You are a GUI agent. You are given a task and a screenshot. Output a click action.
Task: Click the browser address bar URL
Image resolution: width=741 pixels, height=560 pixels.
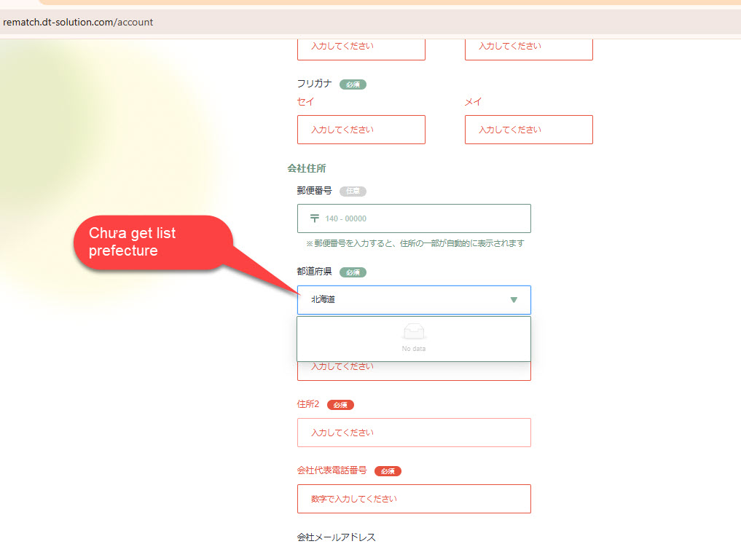78,22
